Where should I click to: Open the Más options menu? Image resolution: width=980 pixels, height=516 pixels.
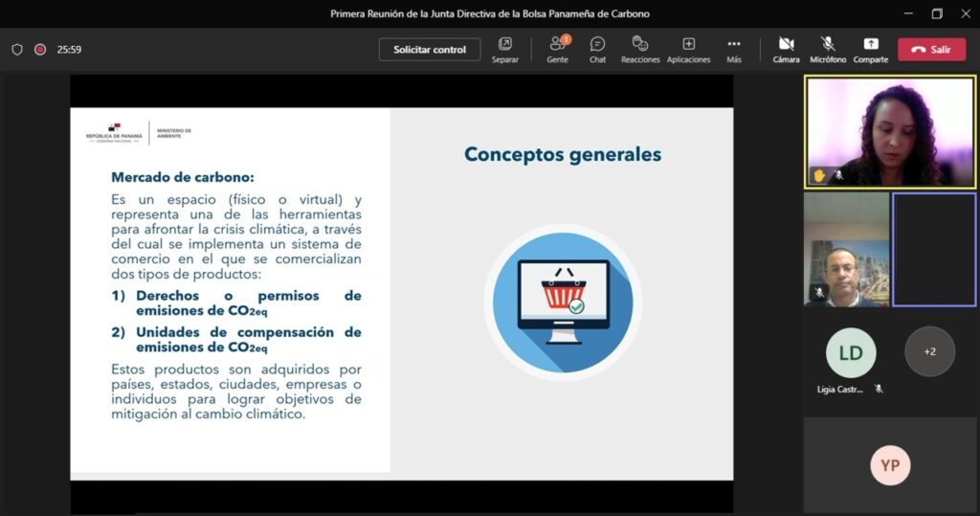pyautogui.click(x=734, y=50)
